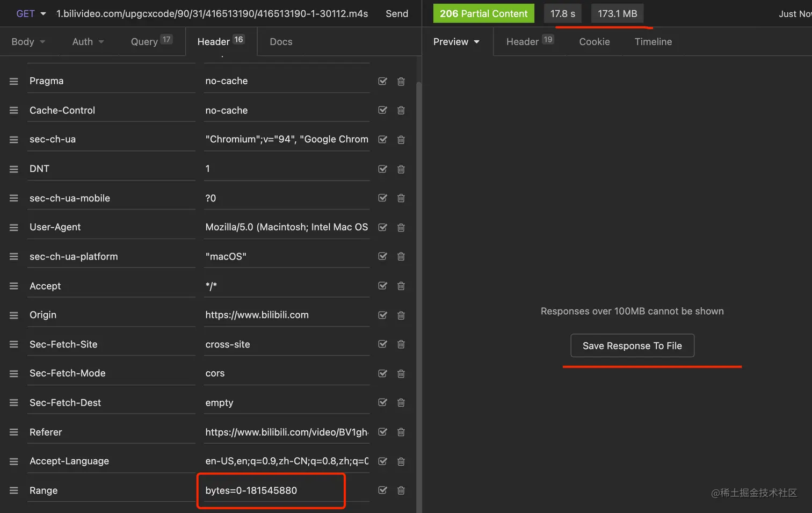This screenshot has height=513, width=812.
Task: Click Save Response To File
Action: [632, 345]
